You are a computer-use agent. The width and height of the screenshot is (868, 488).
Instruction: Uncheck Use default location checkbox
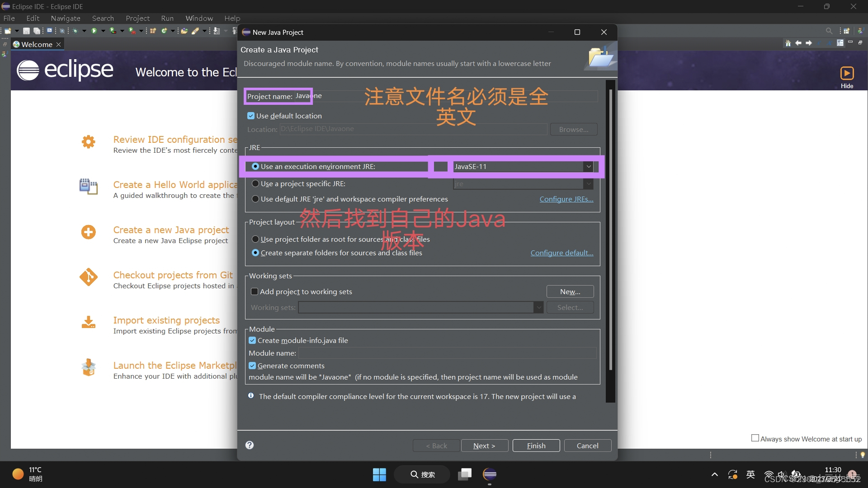251,116
